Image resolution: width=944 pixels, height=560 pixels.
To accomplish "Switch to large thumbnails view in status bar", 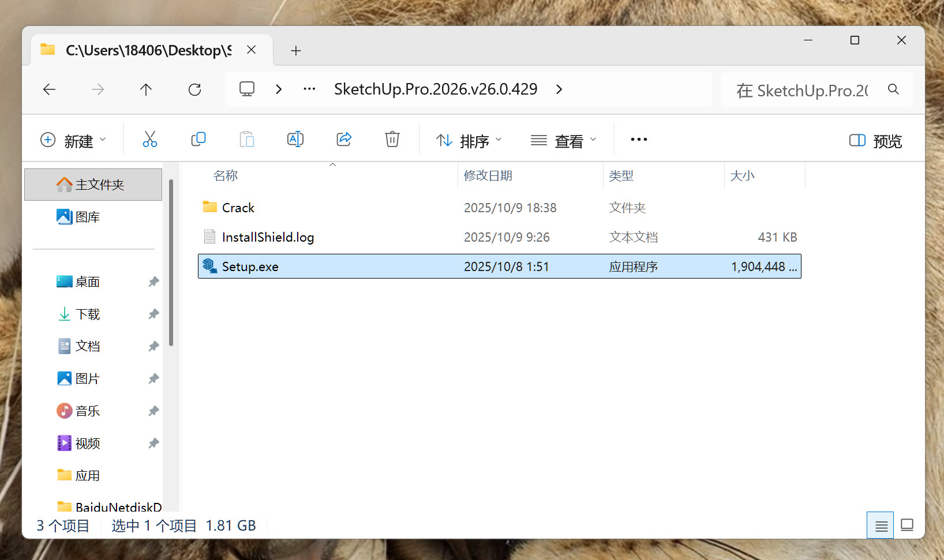I will point(907,525).
